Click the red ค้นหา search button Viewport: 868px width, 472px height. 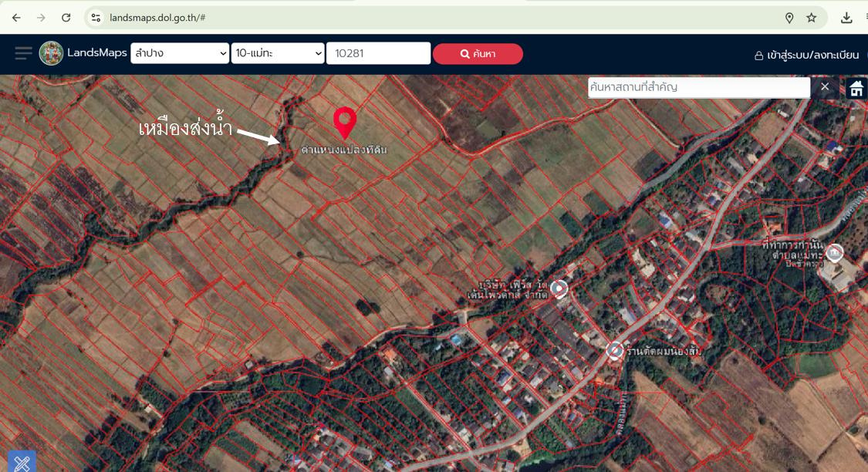[x=478, y=54]
